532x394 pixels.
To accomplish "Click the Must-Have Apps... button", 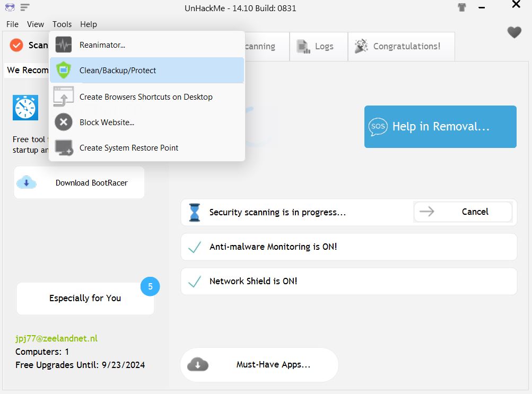I will (x=259, y=364).
